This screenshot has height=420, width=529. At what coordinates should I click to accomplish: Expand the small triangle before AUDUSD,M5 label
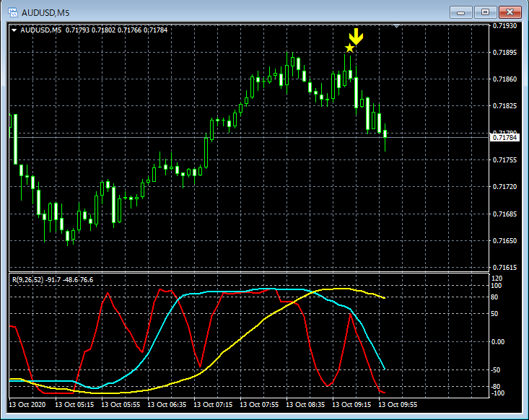pos(14,30)
